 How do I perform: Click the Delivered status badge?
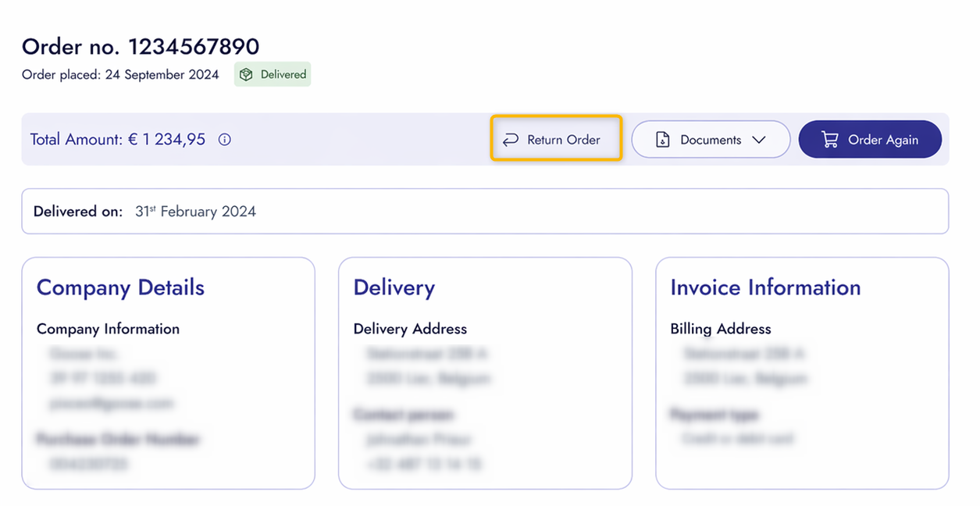tap(273, 74)
